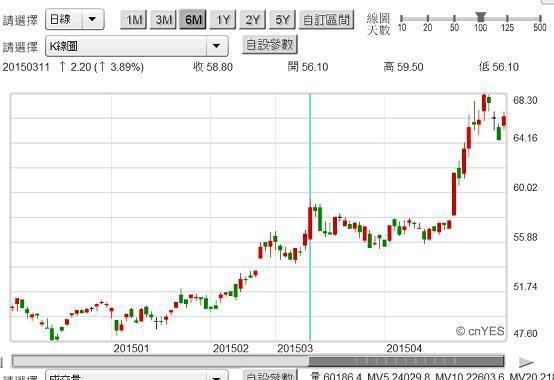554x380 pixels.
Task: Select the 2Y time range
Action: [x=252, y=20]
